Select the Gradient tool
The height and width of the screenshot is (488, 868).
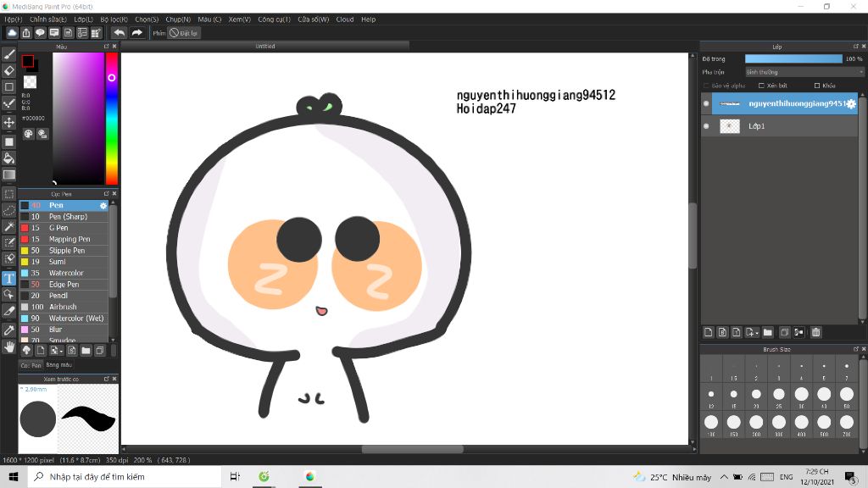8,175
